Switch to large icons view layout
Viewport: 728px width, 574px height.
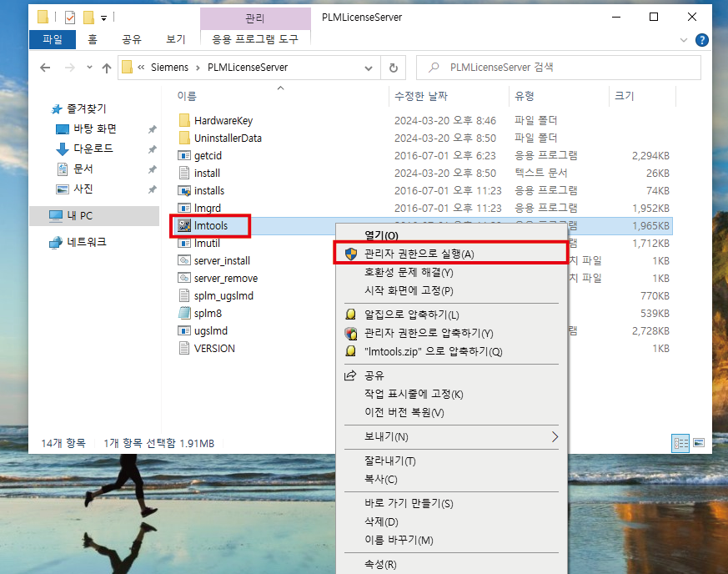pos(699,443)
